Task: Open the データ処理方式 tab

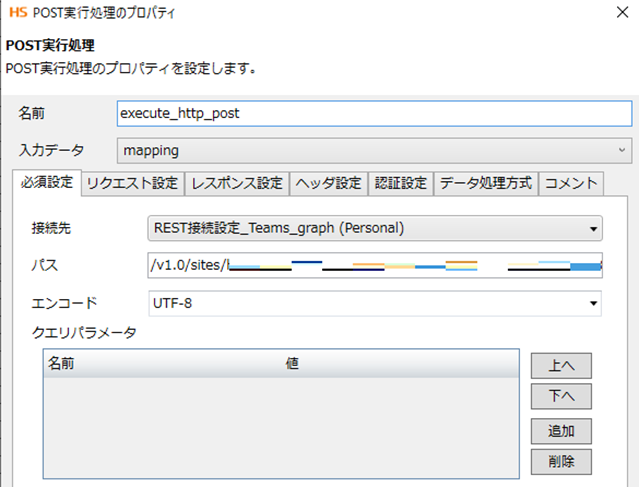Action: (485, 183)
